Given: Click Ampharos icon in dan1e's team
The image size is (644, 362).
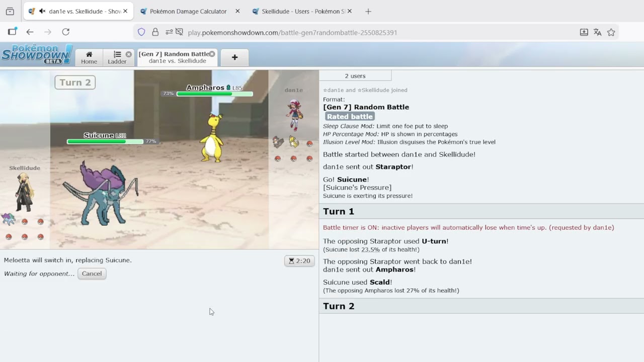Looking at the screenshot, I should point(294,143).
